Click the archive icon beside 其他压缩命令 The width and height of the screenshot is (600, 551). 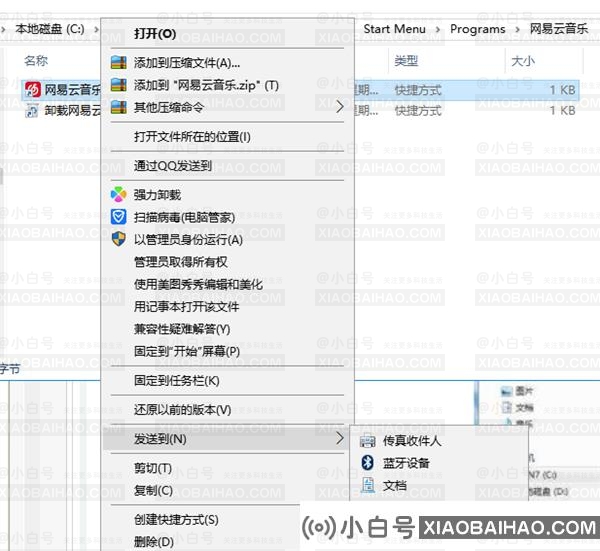(119, 107)
